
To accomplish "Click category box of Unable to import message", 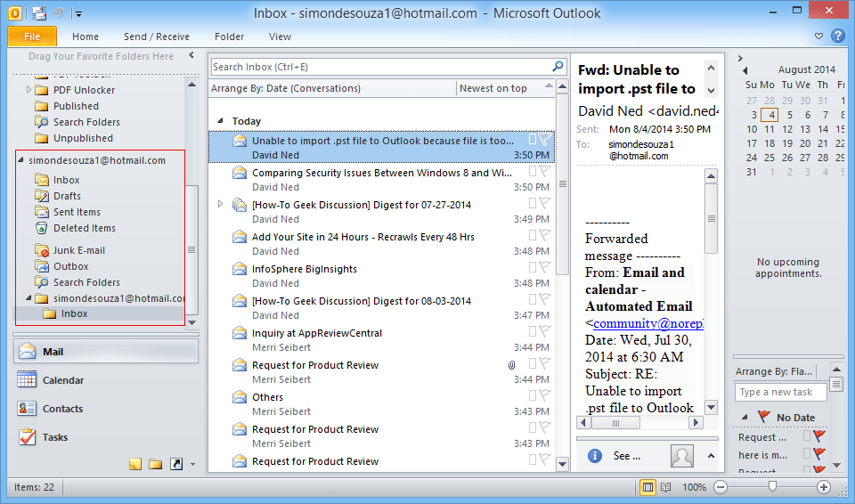I will [533, 139].
